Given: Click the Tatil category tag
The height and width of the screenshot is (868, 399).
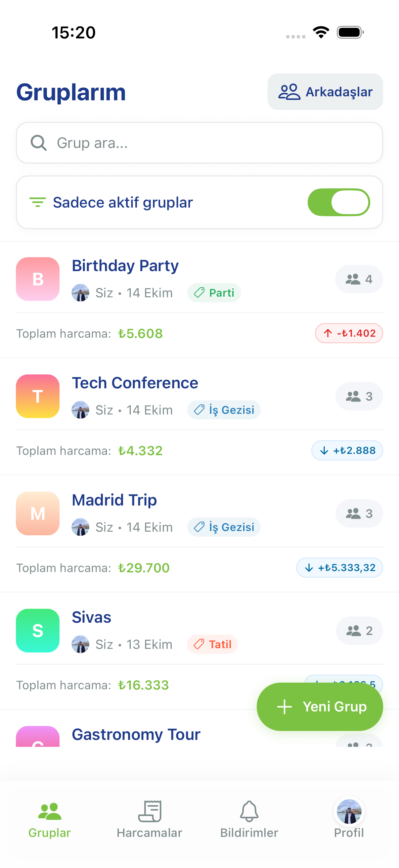Looking at the screenshot, I should [x=212, y=644].
